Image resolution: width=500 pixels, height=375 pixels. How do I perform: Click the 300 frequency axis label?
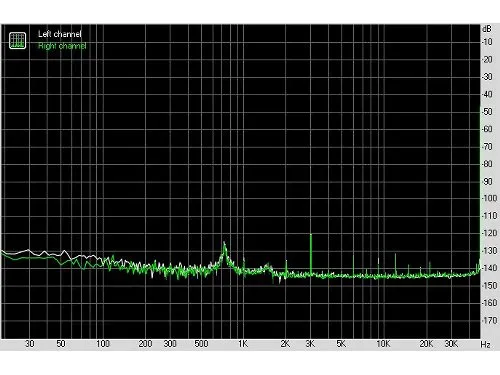pos(170,344)
